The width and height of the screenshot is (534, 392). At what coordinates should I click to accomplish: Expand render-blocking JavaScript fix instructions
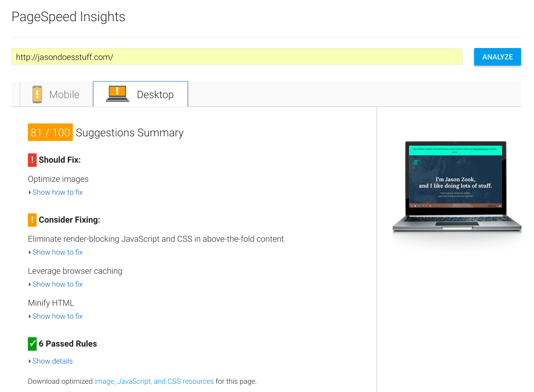point(58,252)
